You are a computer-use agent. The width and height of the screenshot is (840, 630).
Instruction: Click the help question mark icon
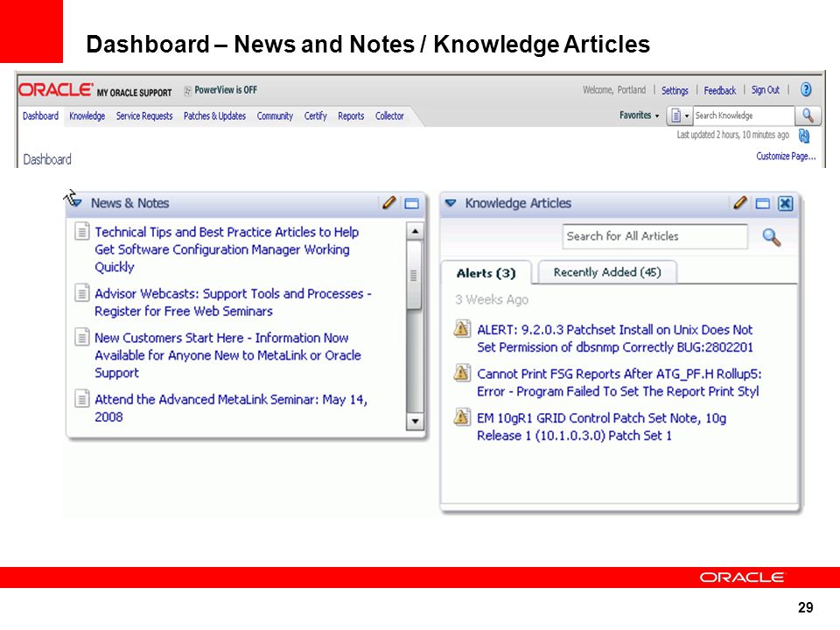coord(805,90)
